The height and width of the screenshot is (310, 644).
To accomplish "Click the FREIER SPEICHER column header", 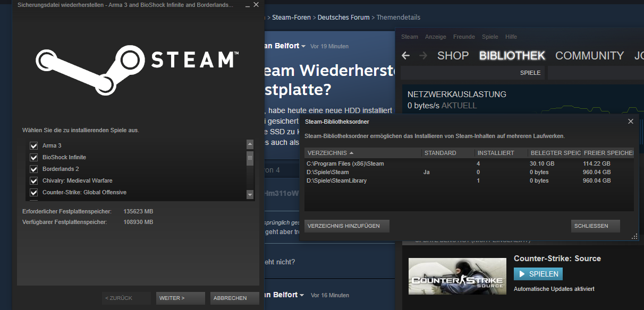I will (x=607, y=153).
